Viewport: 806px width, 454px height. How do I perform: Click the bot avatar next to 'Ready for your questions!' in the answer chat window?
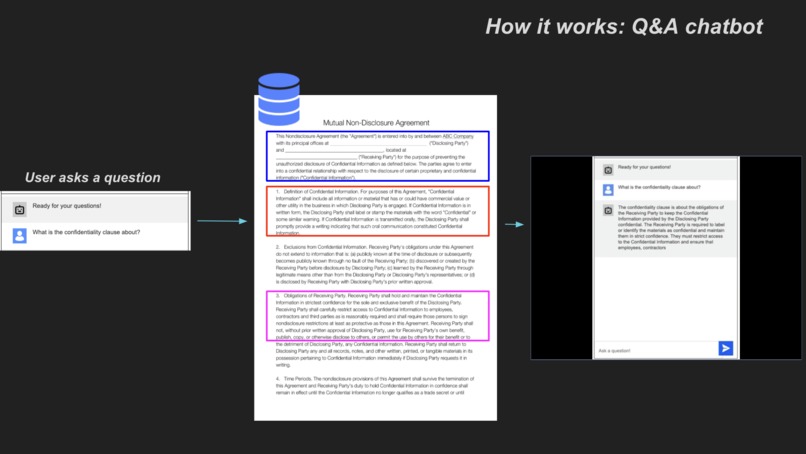pos(608,170)
